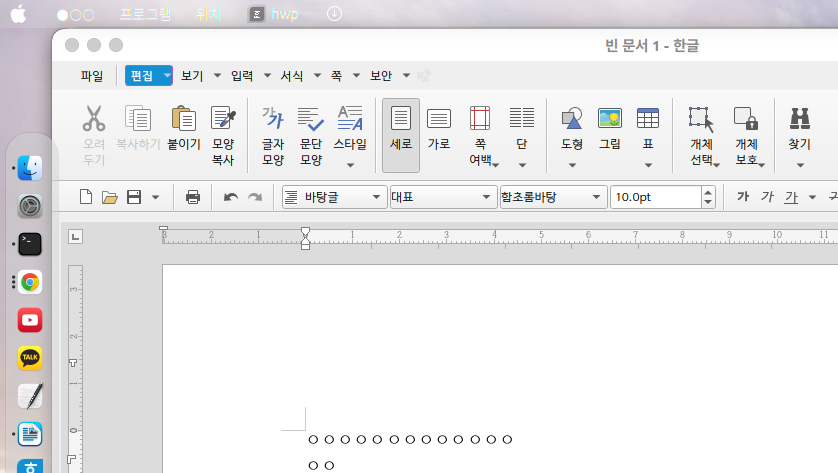
Task: Launch Chrome from the dock
Action: point(30,282)
